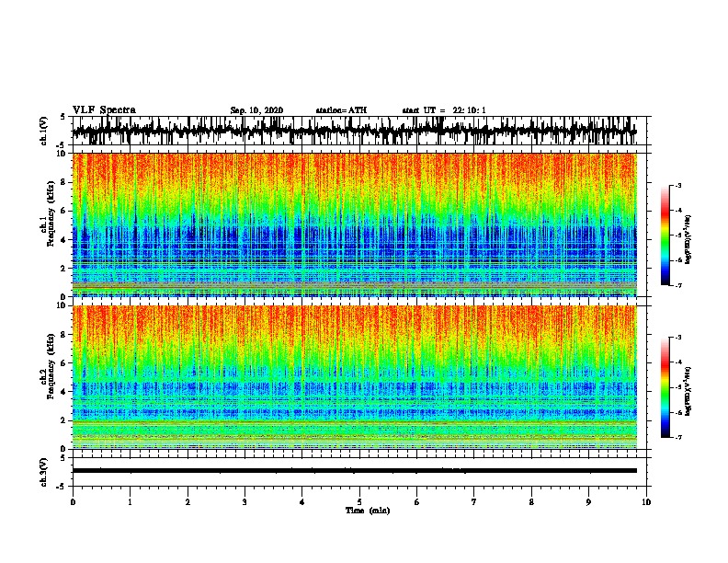Click the "8" tick on the Time axis
This screenshot has height=563, width=728.
(x=531, y=501)
